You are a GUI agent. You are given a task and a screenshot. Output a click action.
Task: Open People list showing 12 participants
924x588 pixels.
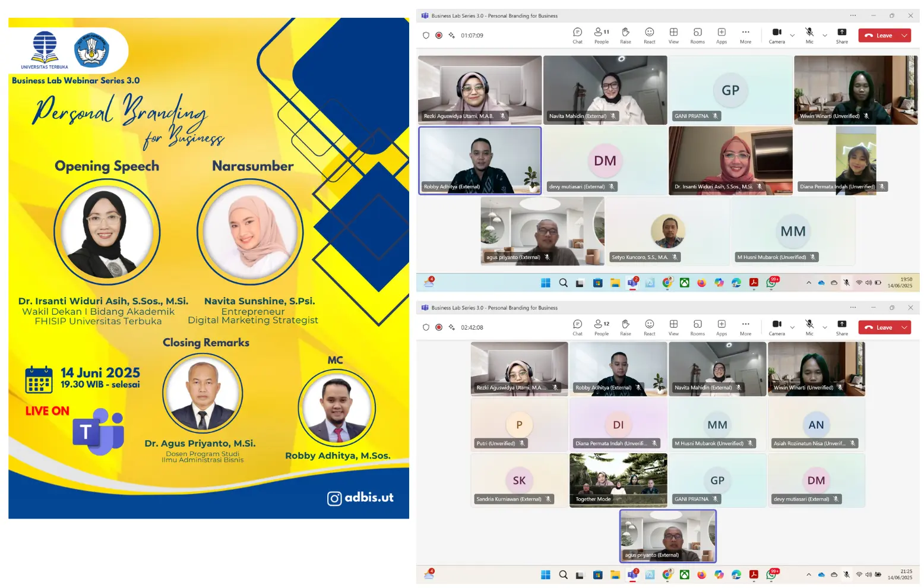point(602,327)
